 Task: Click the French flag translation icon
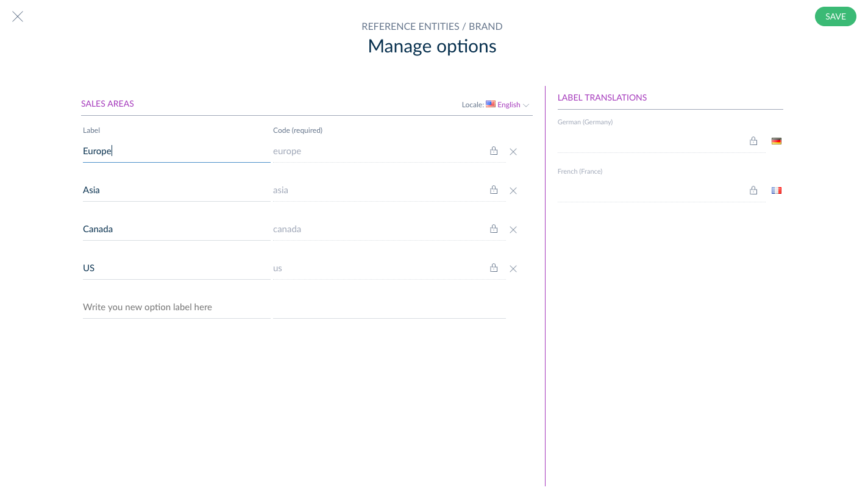776,190
